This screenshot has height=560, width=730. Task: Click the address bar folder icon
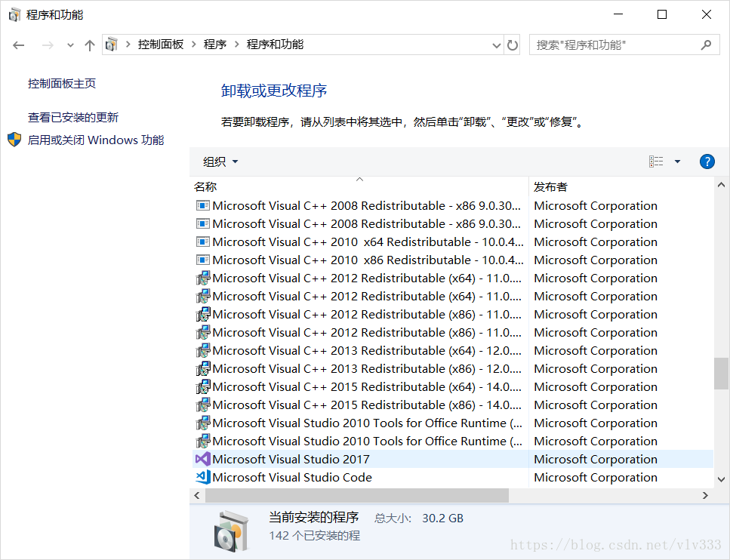[x=111, y=45]
